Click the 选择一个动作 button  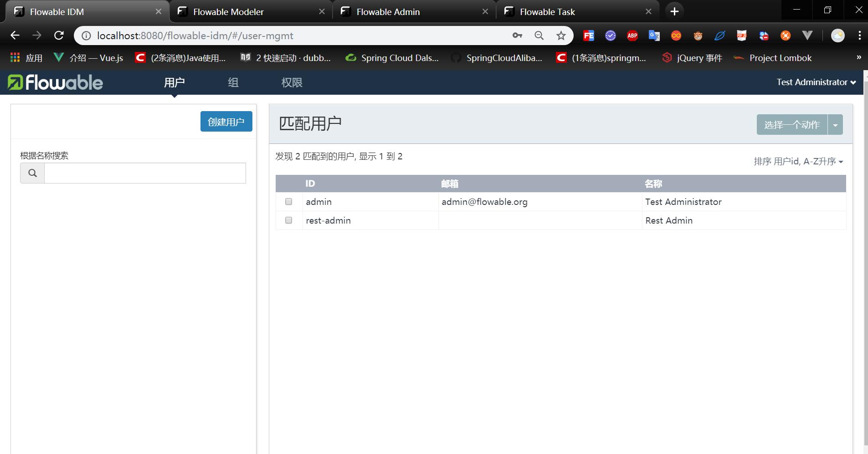click(792, 125)
